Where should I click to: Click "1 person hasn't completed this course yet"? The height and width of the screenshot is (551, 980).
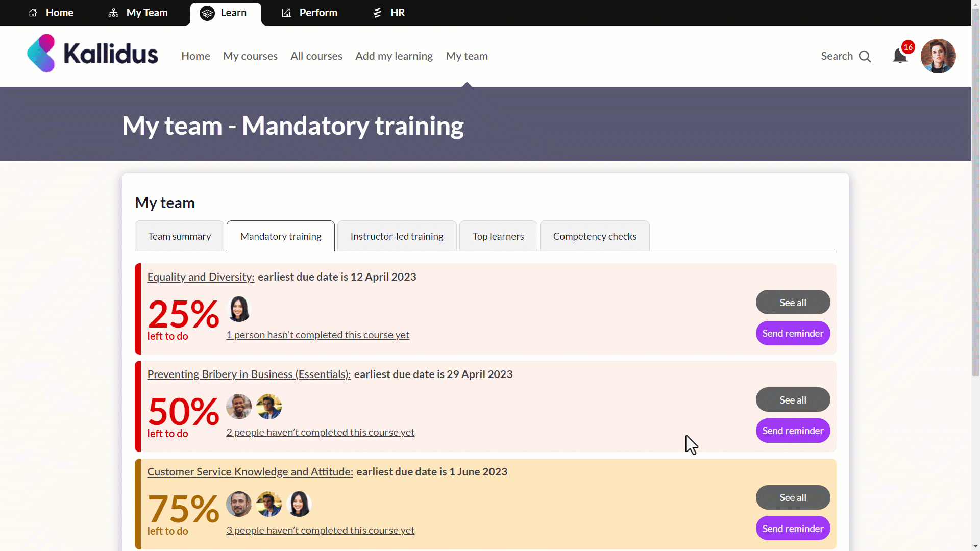[317, 335]
